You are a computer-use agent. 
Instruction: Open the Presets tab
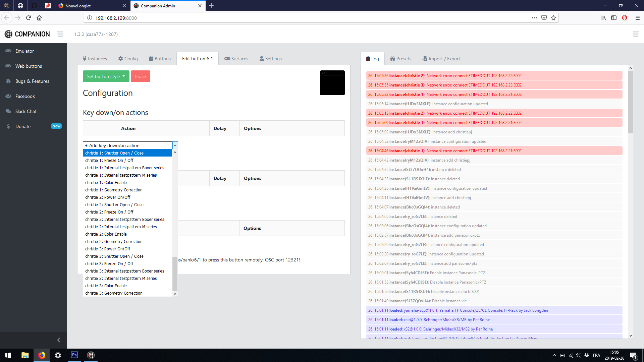[400, 58]
